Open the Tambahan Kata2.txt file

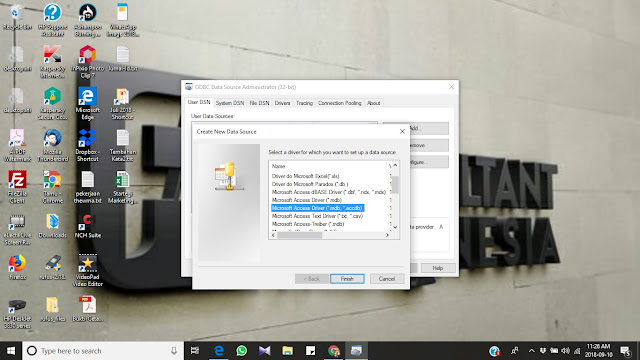pyautogui.click(x=122, y=145)
